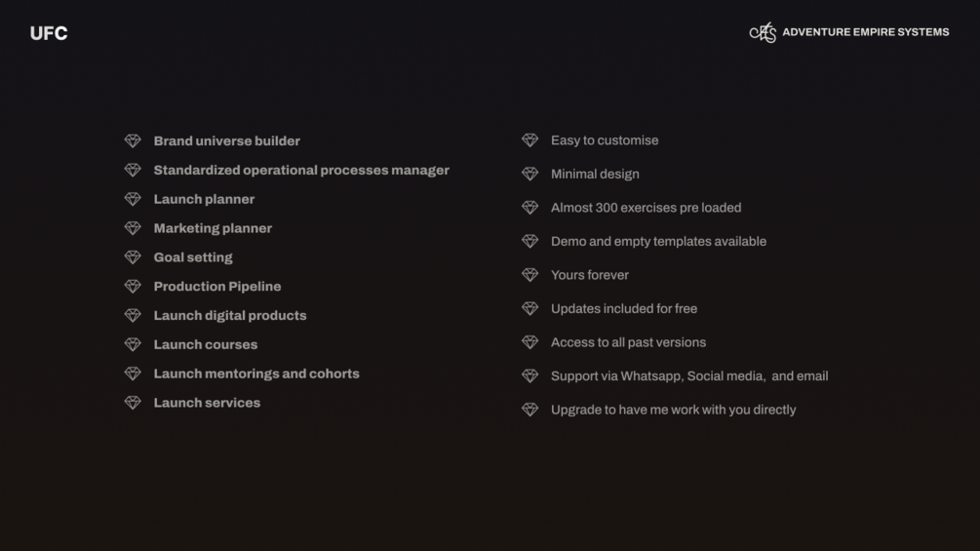
Task: Click the Marketing planner feature text
Action: [213, 228]
